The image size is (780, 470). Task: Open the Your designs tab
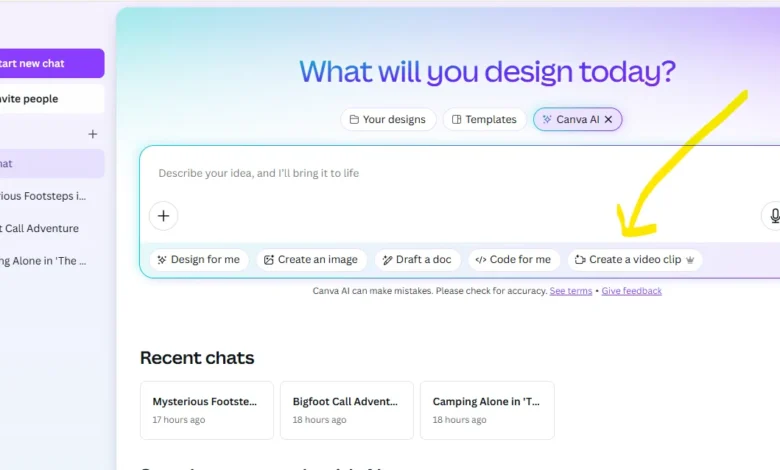coord(388,119)
